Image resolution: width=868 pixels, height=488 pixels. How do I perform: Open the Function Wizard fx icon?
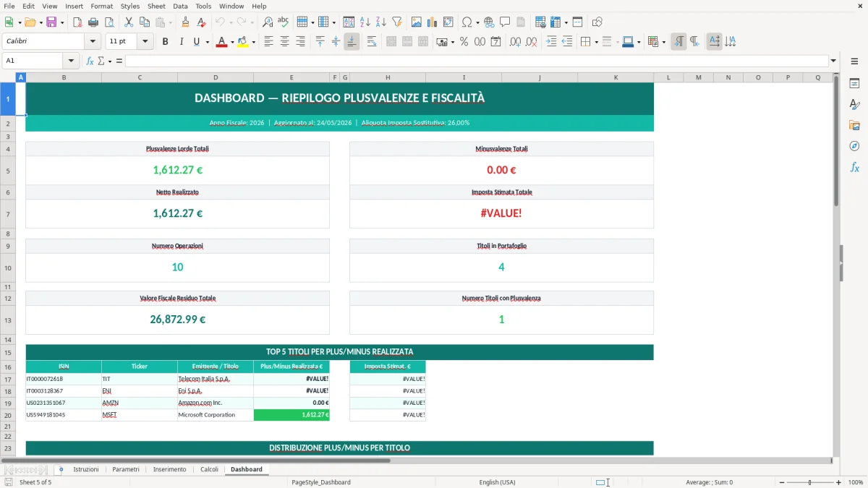90,61
